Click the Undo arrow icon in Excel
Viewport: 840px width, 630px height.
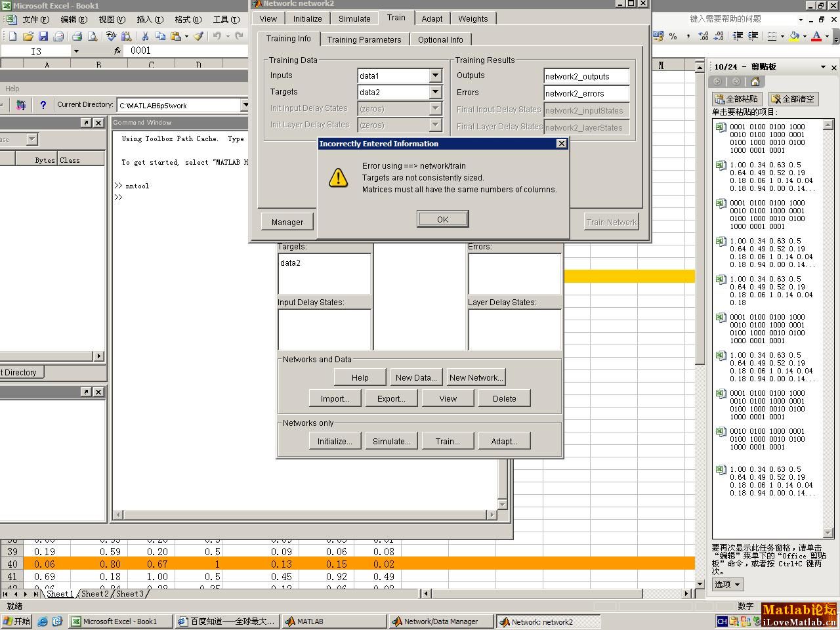[217, 36]
